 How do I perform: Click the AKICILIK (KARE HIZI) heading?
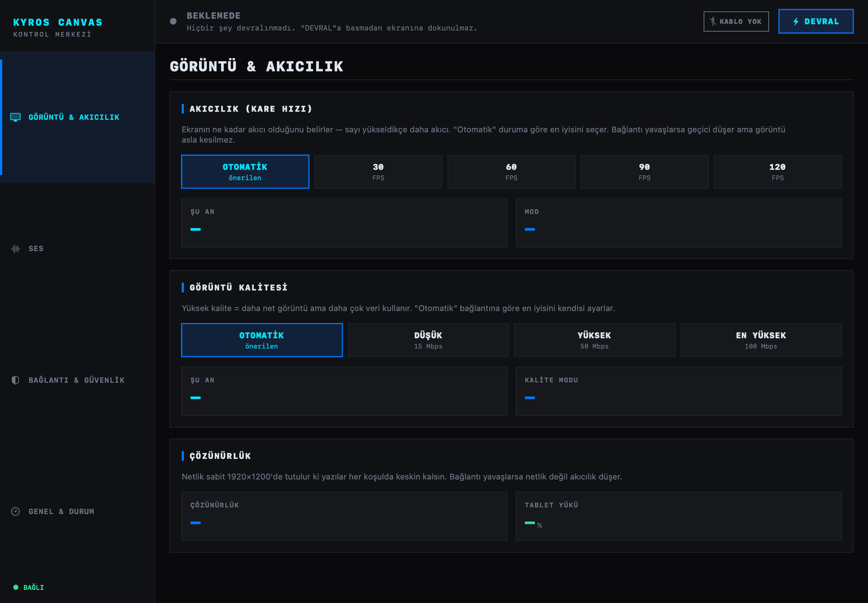click(x=251, y=109)
